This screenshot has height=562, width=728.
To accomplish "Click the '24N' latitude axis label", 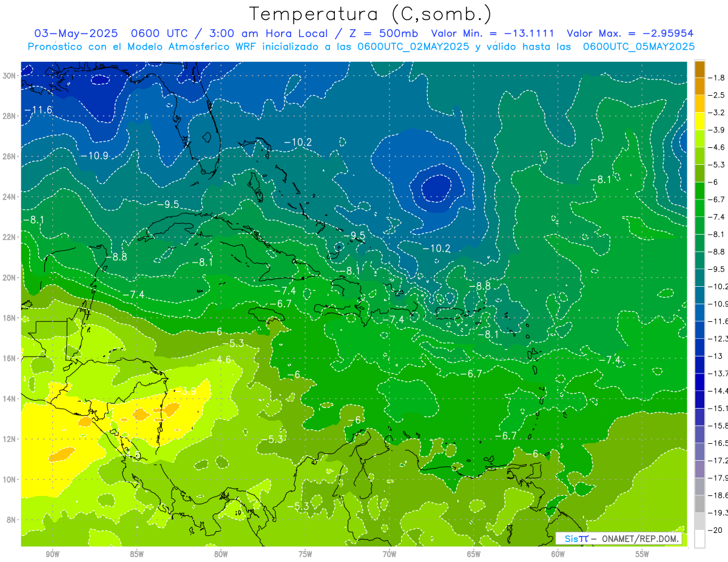I will [x=10, y=196].
